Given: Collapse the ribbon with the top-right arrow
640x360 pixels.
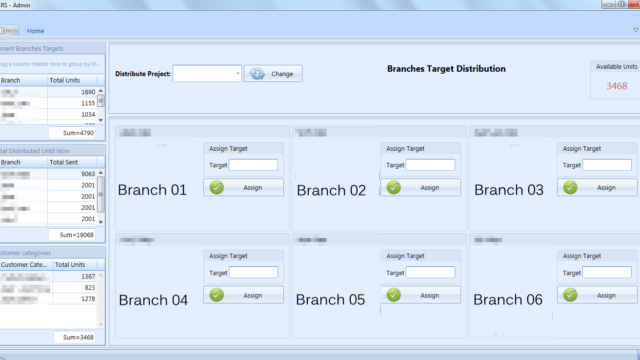Looking at the screenshot, I should (636, 30).
